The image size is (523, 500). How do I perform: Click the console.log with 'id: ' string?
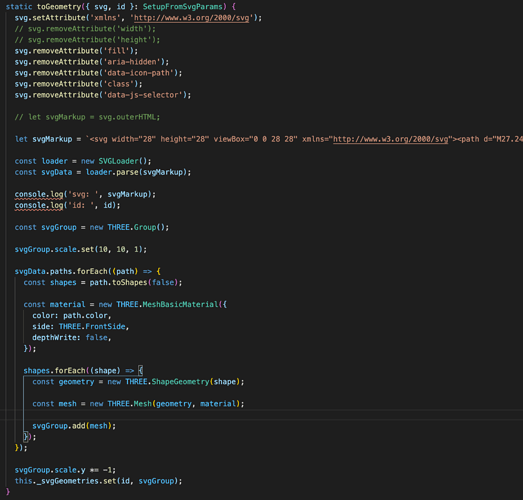67,205
